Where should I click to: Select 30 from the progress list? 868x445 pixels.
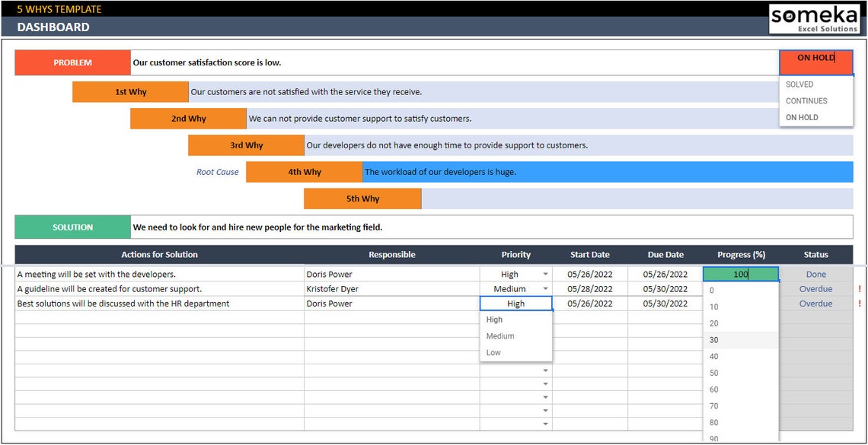point(713,340)
